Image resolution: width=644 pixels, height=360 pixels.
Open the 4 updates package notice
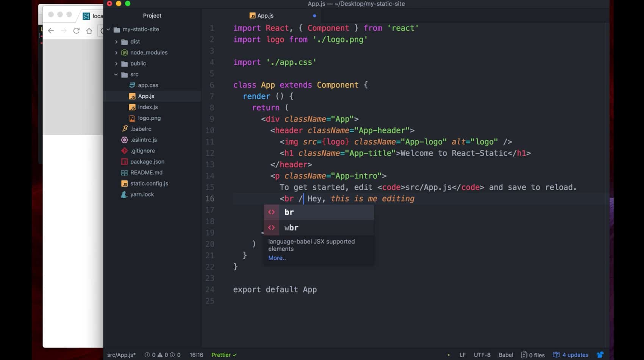[x=571, y=355]
